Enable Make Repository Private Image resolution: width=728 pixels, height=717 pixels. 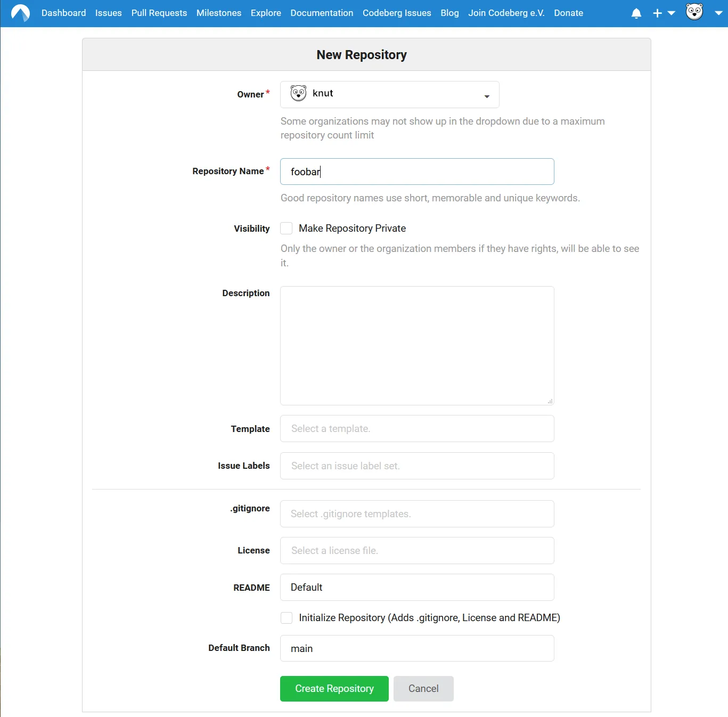pyautogui.click(x=286, y=228)
